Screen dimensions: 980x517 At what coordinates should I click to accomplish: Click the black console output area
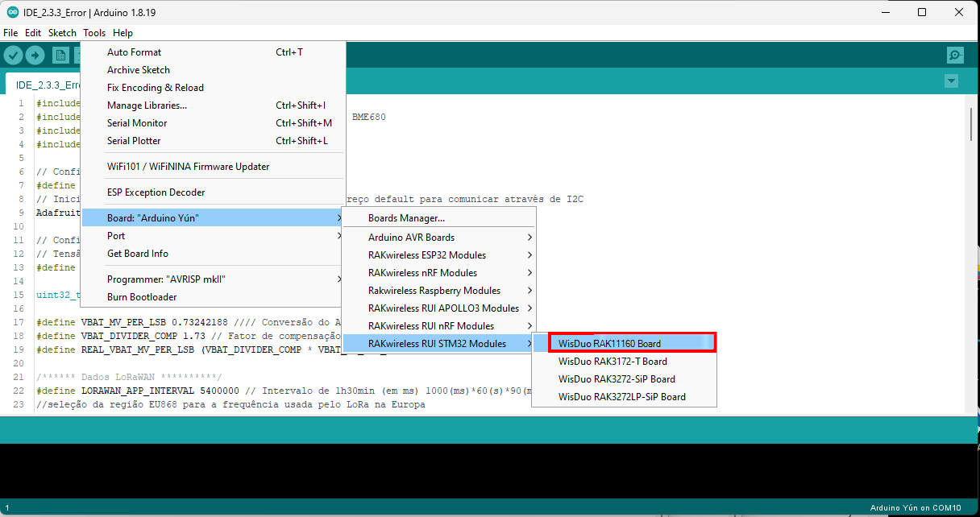pos(490,471)
